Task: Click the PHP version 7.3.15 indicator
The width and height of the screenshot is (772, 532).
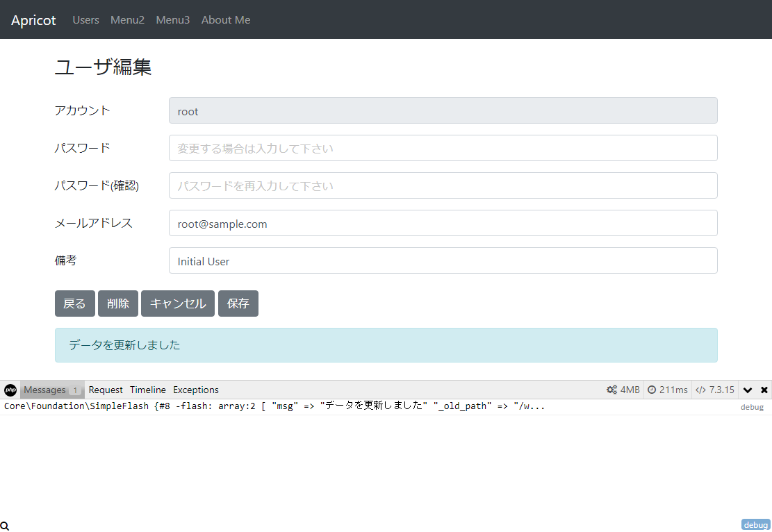Action: [715, 390]
